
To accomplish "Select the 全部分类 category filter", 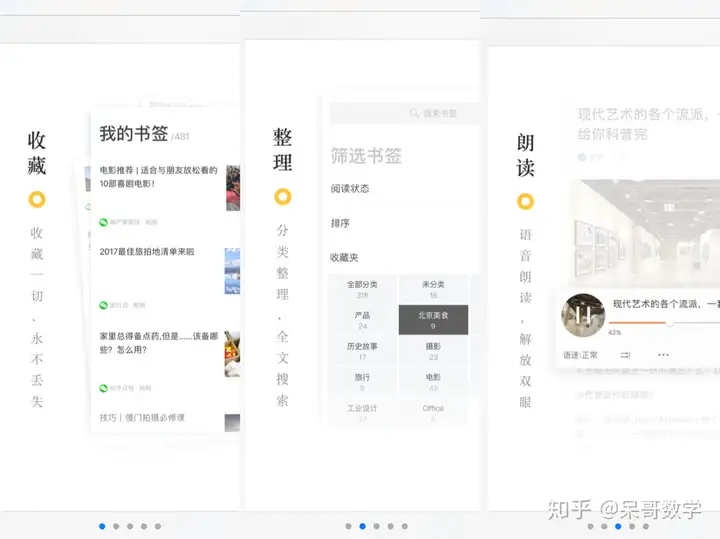I will click(x=362, y=290).
